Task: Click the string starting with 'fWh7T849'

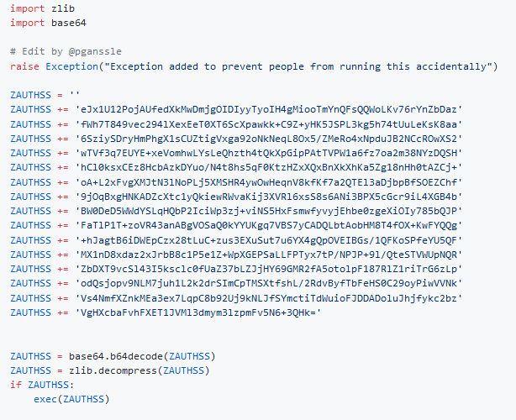Action: tap(270, 123)
